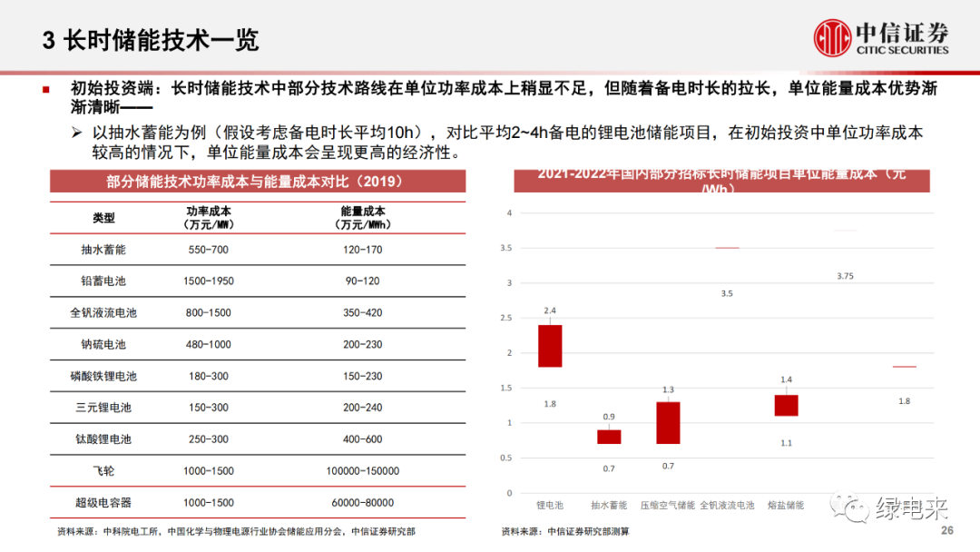The width and height of the screenshot is (980, 552).
Task: Click the table source note 资料来源：中科院电工所
Action: click(236, 531)
